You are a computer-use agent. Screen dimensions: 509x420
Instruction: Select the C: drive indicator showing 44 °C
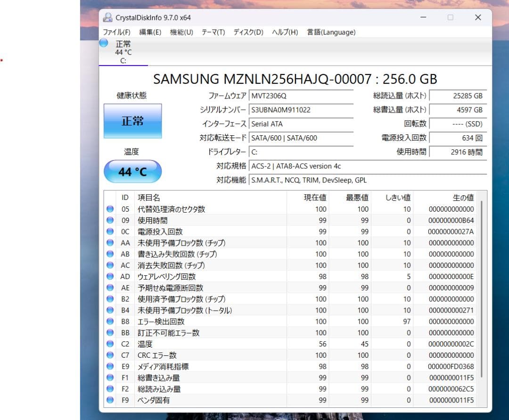click(123, 52)
